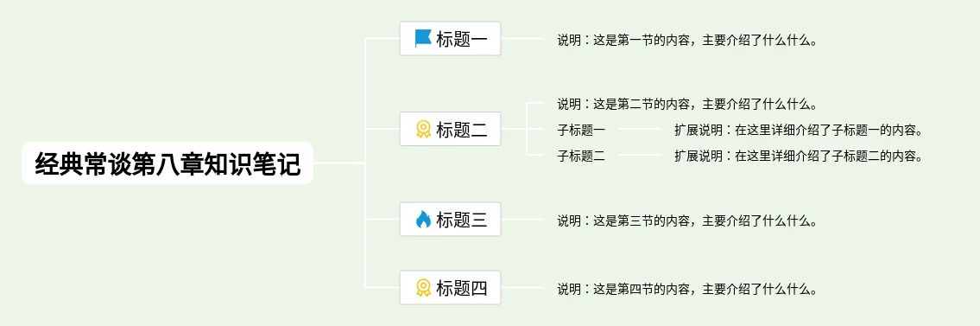
Task: Select the 标题一 node text
Action: tap(461, 39)
